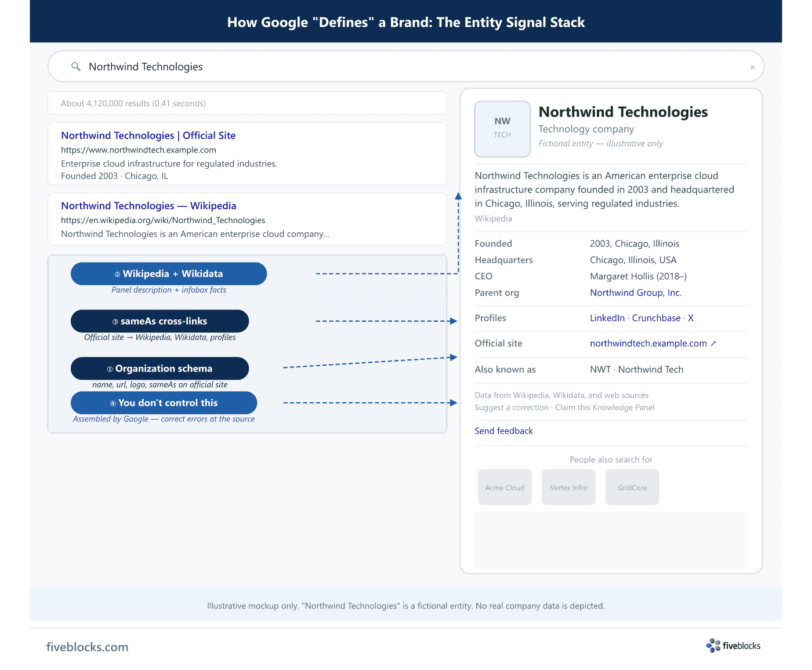Open Northwind Technologies | Official Site result

coord(148,136)
